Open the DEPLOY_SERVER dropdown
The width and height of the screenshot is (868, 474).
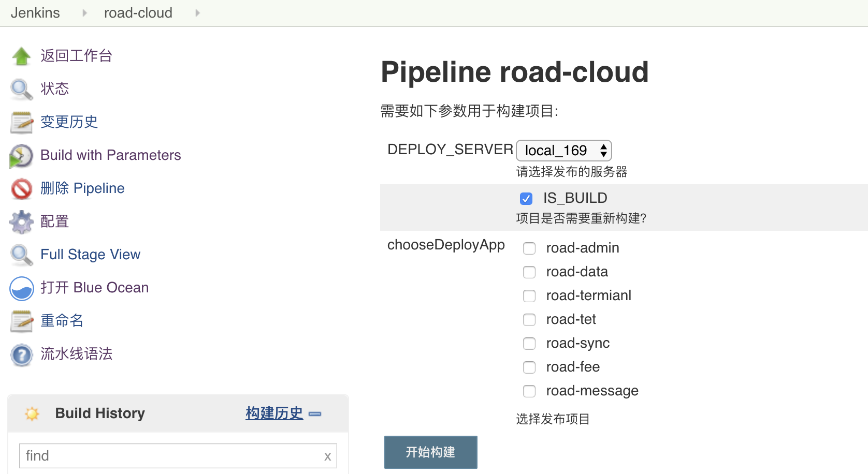click(x=564, y=151)
